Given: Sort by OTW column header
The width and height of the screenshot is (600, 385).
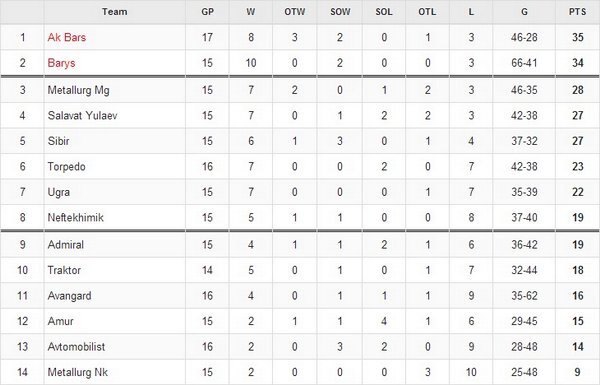Looking at the screenshot, I should pyautogui.click(x=295, y=12).
